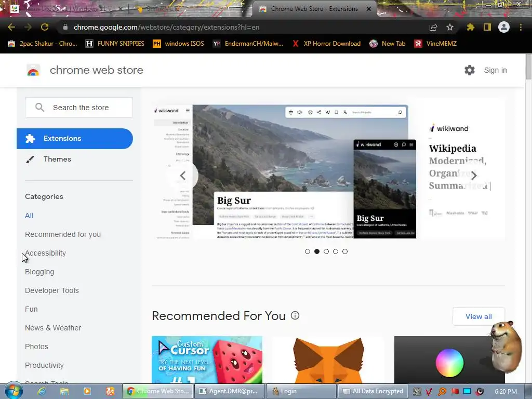The width and height of the screenshot is (532, 399).
Task: Open the News & Weather category
Action: pyautogui.click(x=53, y=328)
